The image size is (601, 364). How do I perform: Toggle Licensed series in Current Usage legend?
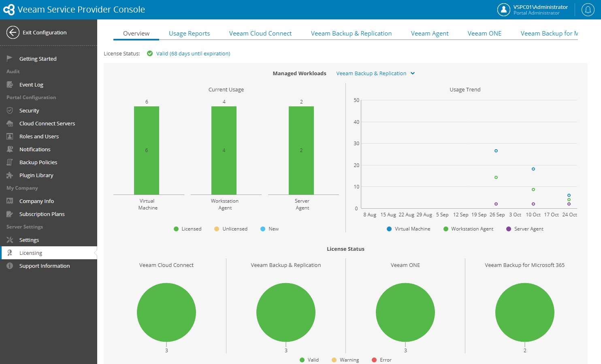point(188,229)
